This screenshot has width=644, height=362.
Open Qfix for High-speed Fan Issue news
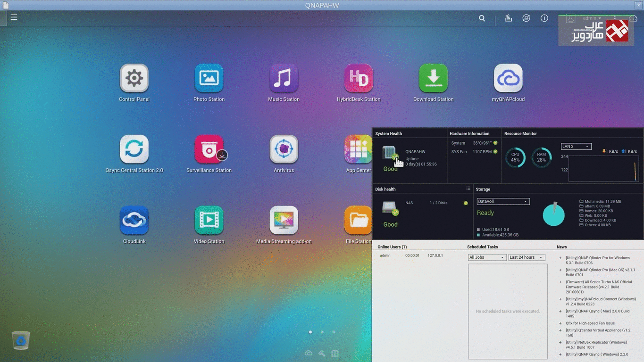590,323
